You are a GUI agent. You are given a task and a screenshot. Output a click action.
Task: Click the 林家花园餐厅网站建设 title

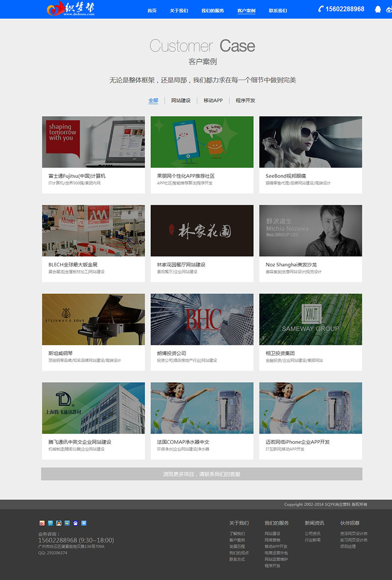[181, 265]
